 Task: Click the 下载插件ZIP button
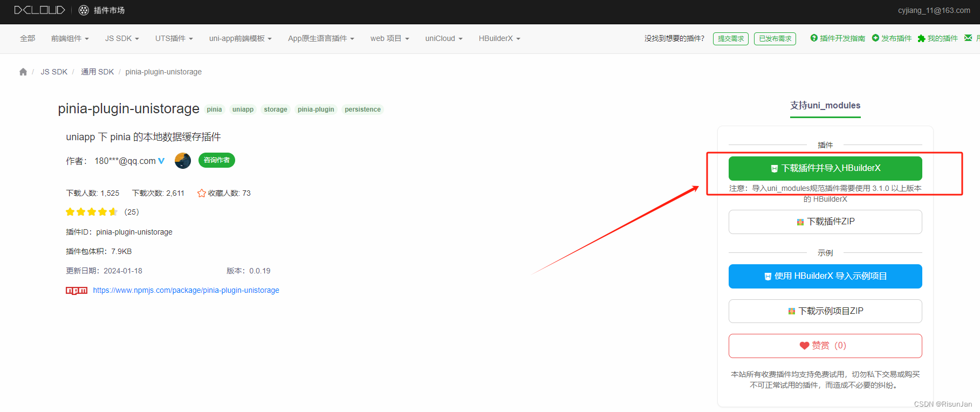[x=825, y=222]
